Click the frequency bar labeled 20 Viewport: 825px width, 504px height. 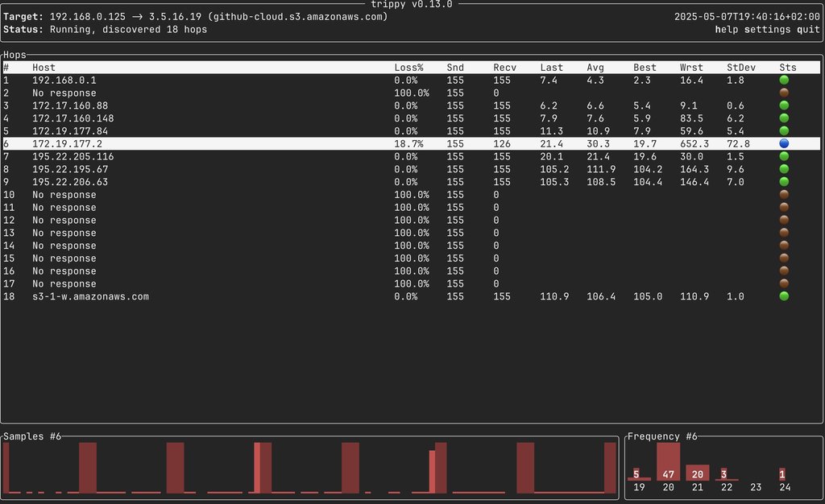pos(697,473)
